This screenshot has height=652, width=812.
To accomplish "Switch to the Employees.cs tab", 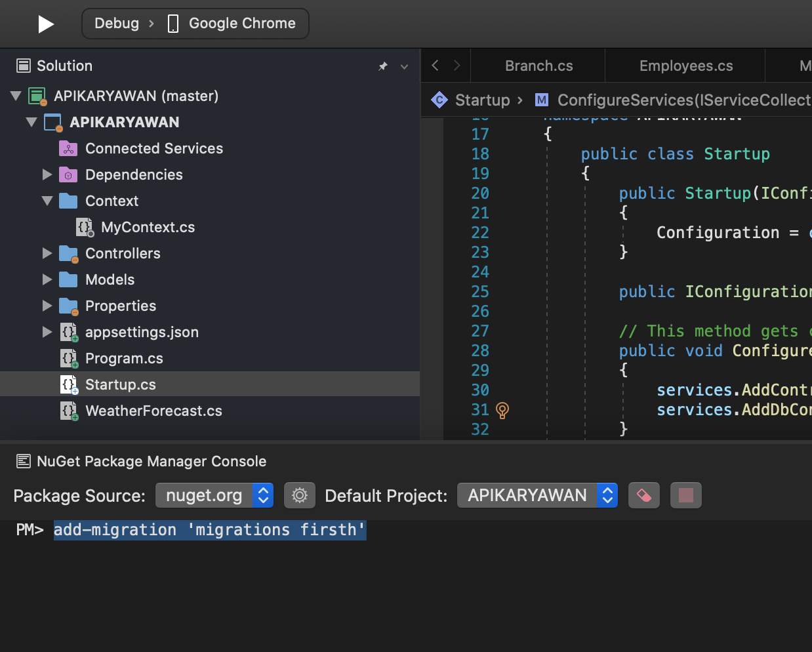I will (686, 66).
